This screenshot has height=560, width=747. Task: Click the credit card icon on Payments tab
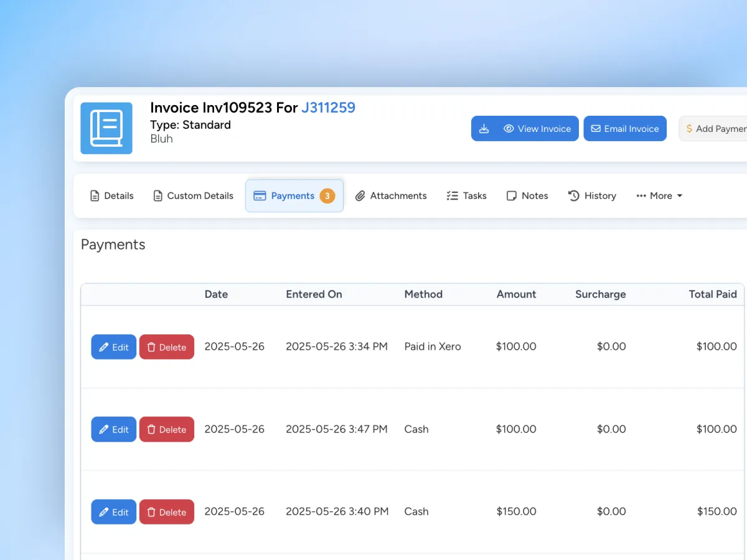click(x=260, y=196)
